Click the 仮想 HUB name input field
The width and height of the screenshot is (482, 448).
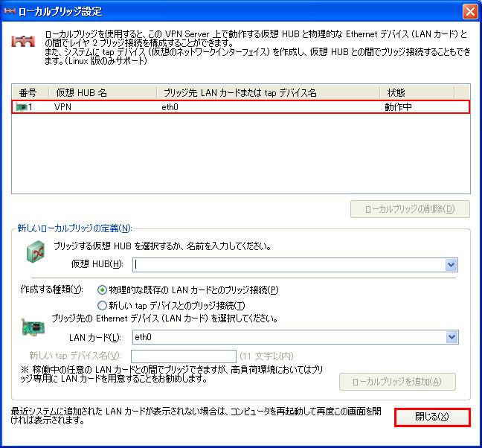tap(295, 265)
